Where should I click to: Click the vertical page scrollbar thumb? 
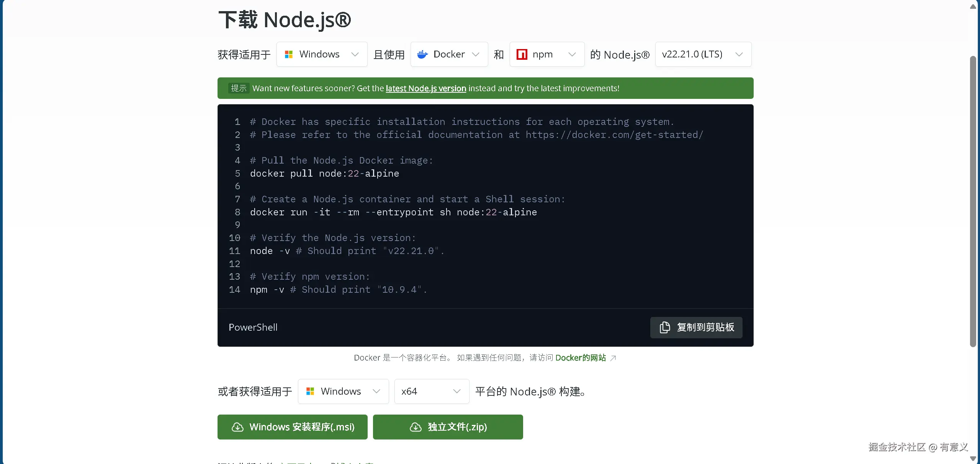pyautogui.click(x=973, y=201)
